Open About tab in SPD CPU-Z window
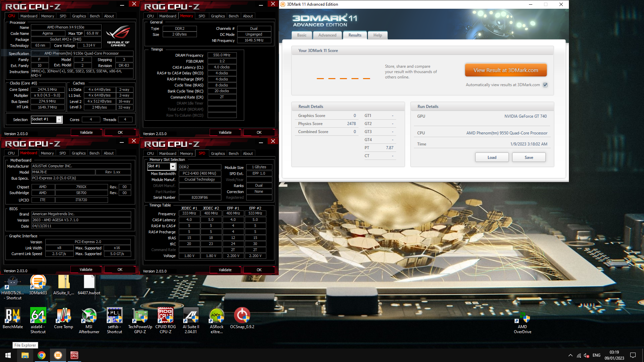Viewport: 644px width, 362px height. 248,154
